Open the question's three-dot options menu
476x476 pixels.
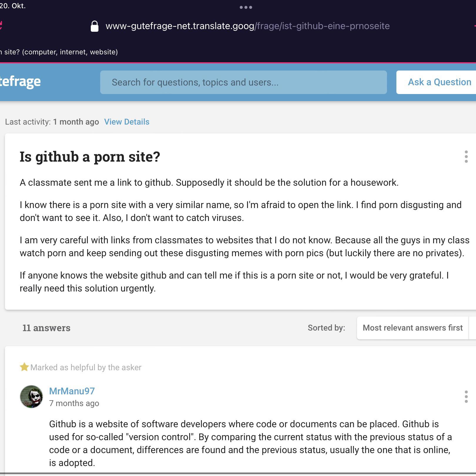point(466,157)
